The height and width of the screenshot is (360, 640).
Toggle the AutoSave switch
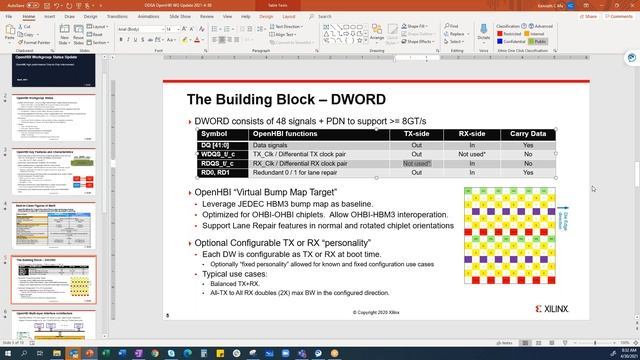(x=32, y=6)
